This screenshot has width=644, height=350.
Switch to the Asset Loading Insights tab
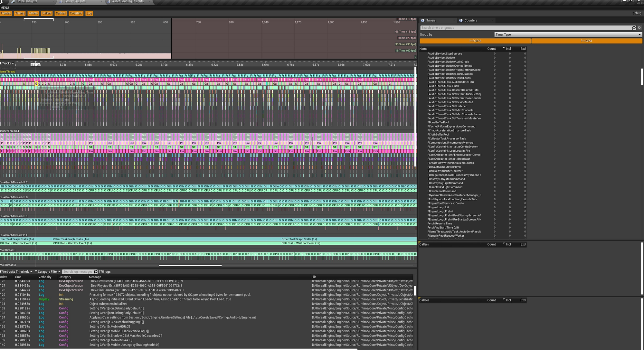[x=128, y=2]
